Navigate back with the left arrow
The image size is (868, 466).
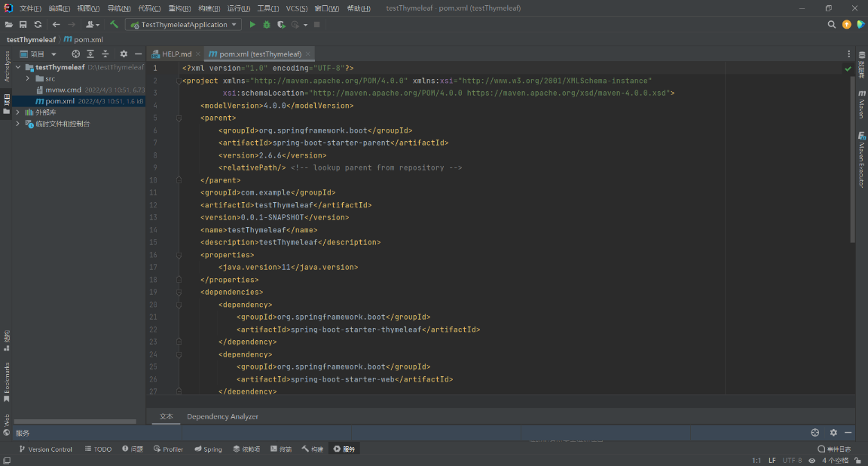tap(56, 25)
